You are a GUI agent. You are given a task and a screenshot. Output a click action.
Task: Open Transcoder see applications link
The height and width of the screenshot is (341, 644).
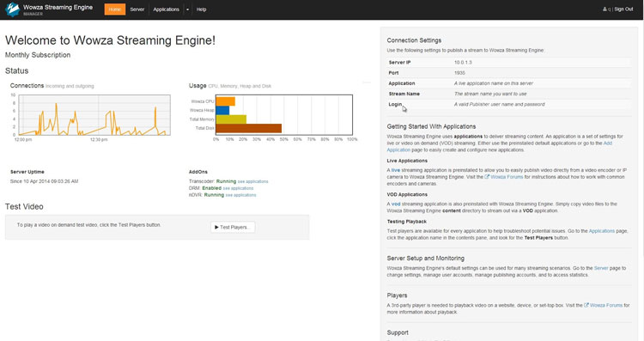(253, 181)
